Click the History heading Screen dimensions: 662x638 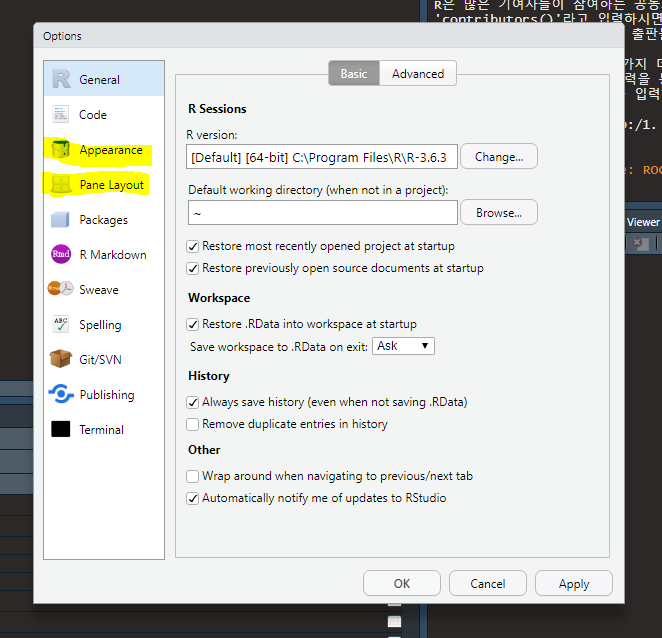[x=209, y=376]
